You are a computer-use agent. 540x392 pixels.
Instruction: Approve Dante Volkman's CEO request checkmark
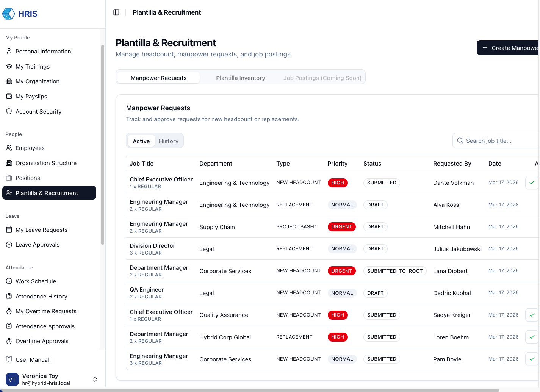tap(532, 183)
